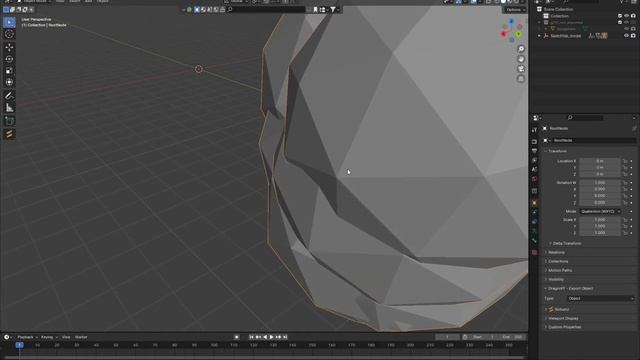Expand the Collections panel

click(x=558, y=261)
